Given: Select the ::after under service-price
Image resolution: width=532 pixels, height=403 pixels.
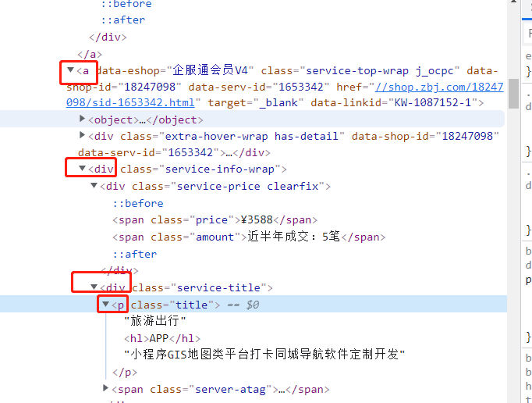Looking at the screenshot, I should coord(135,254).
